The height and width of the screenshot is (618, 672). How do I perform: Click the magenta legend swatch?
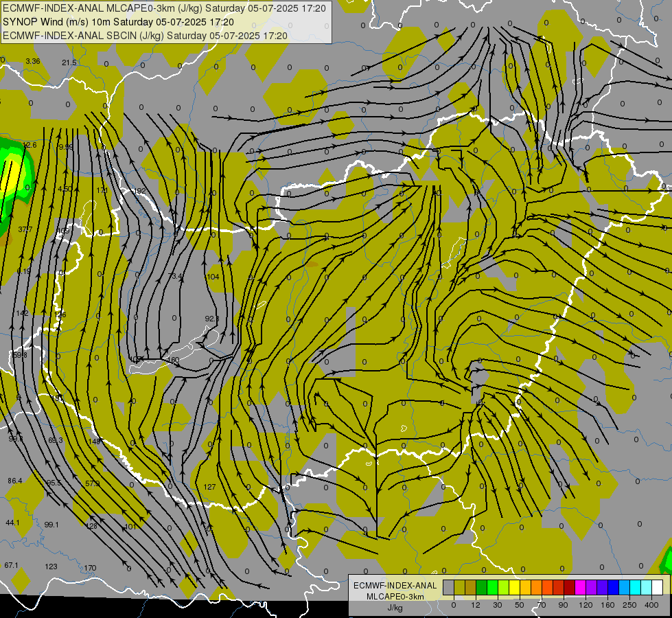pos(581,587)
